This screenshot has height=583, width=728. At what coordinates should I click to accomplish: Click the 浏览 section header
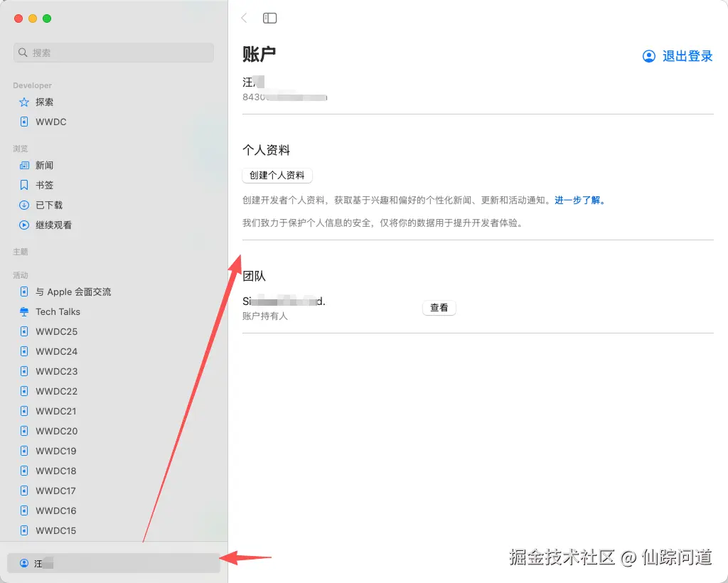[x=21, y=149]
